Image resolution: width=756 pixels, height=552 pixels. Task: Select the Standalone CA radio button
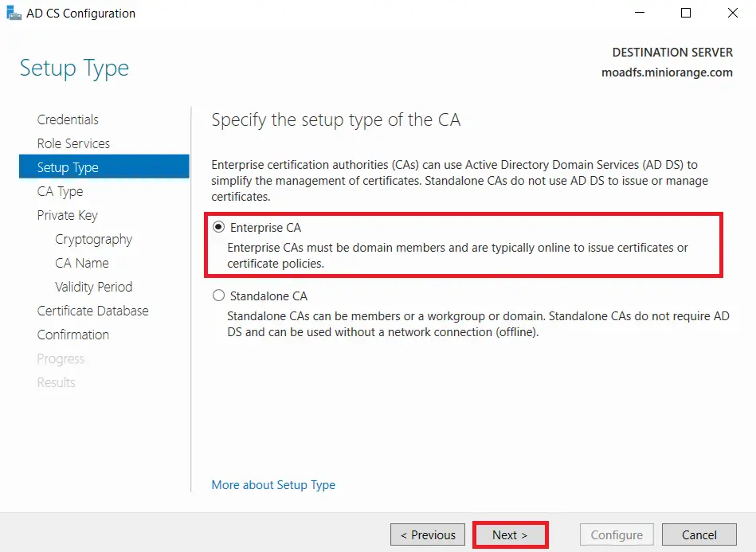click(x=218, y=296)
